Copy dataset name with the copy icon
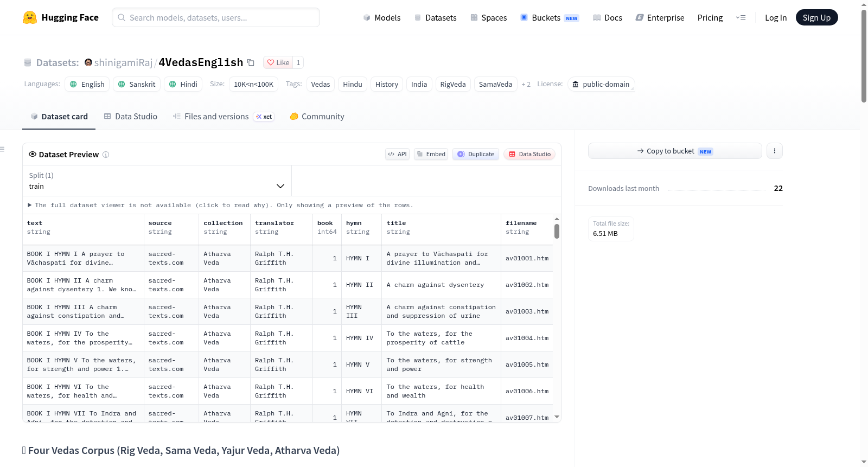The image size is (868, 467). pos(251,62)
